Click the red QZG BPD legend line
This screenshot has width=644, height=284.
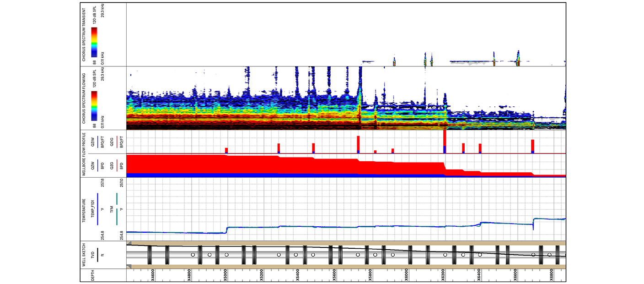coord(117,165)
